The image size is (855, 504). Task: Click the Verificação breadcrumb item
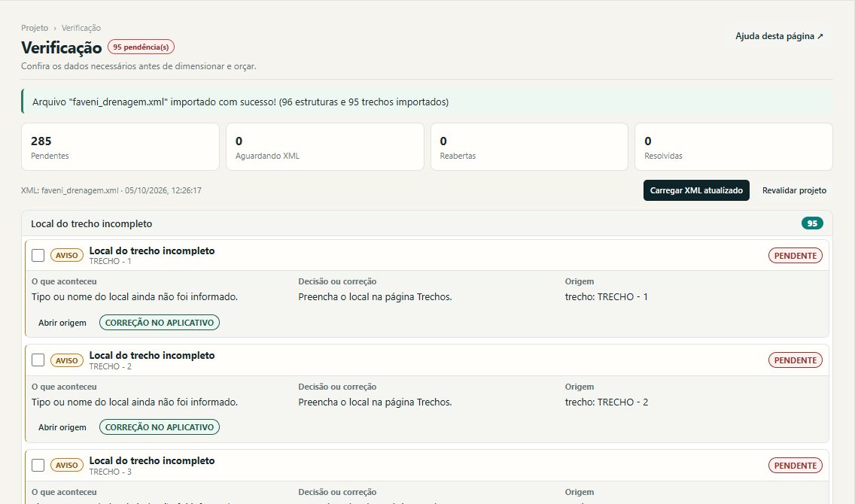click(x=81, y=28)
